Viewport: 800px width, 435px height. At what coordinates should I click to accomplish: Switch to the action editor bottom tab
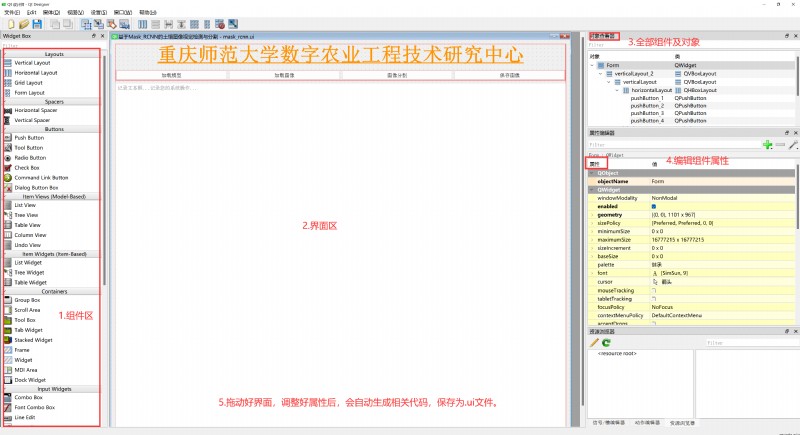pyautogui.click(x=647, y=423)
